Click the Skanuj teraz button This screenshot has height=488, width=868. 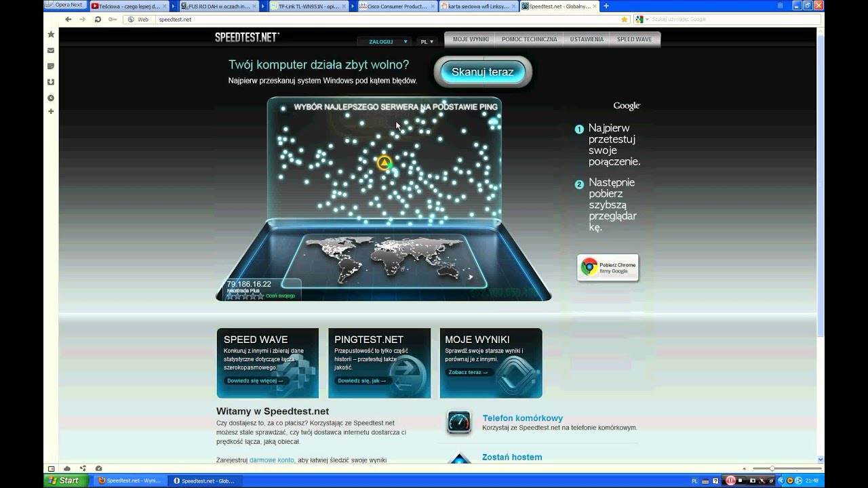click(x=483, y=72)
